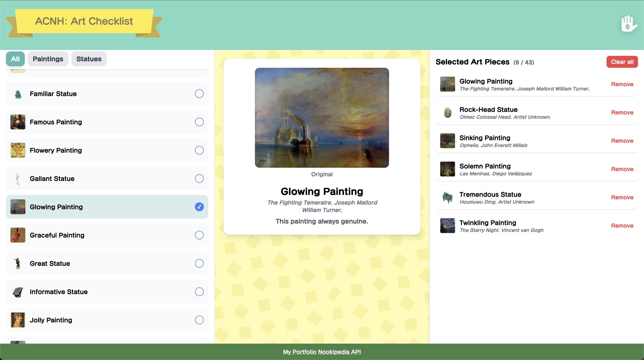This screenshot has width=644, height=360.
Task: Switch to the Paintings tab
Action: [x=48, y=59]
